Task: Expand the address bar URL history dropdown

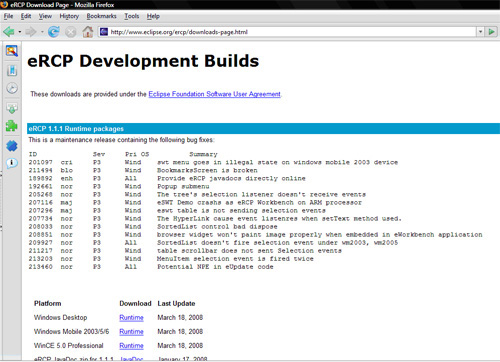Action: click(480, 32)
